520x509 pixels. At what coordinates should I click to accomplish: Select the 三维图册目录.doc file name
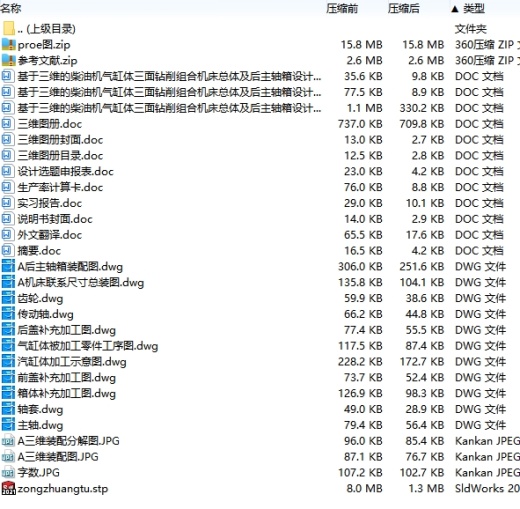[x=60, y=156]
